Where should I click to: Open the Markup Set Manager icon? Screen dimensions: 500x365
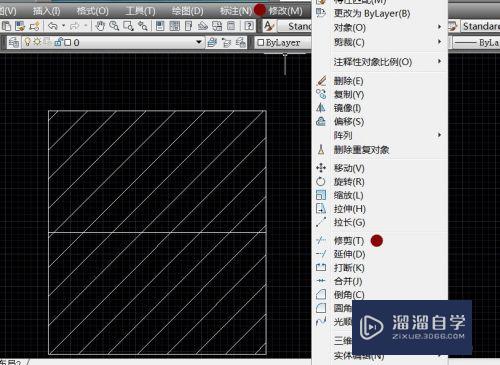pos(217,26)
